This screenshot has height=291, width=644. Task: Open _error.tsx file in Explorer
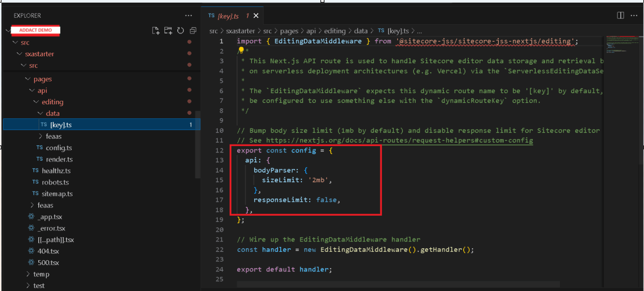coord(51,228)
